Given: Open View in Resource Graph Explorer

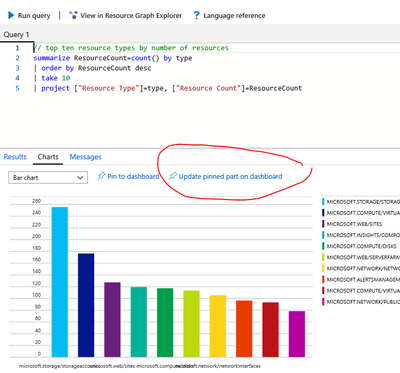Looking at the screenshot, I should click(x=131, y=16).
